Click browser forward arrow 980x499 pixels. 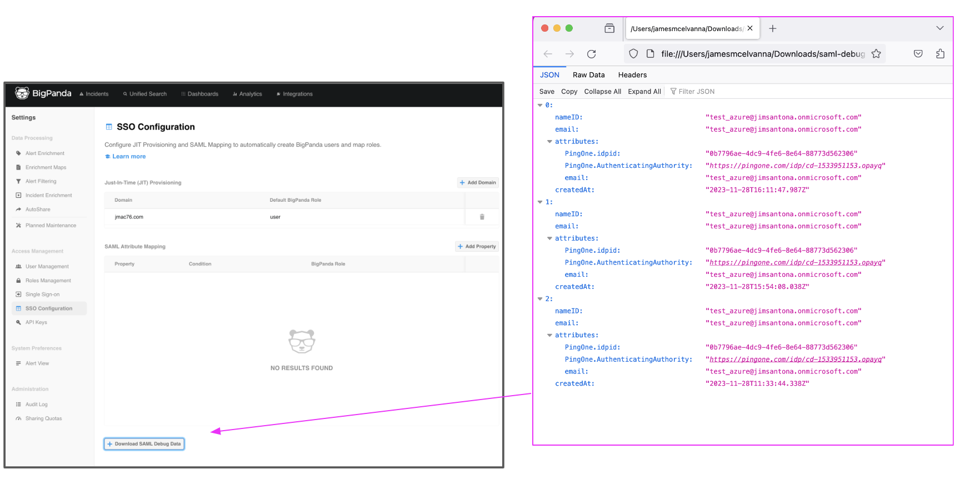coord(569,54)
